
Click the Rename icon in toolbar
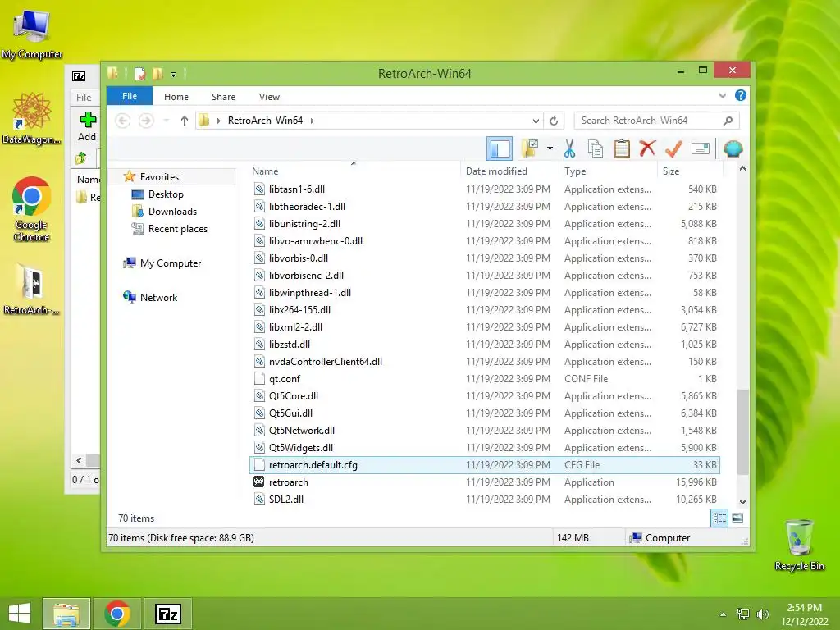point(701,148)
